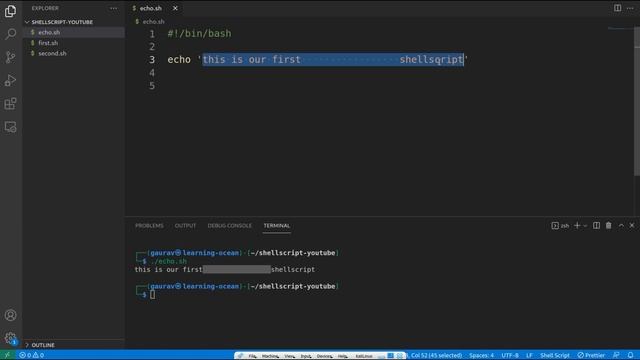Screen dimensions: 640x360
Task: Close the bottom panel
Action: (632, 225)
